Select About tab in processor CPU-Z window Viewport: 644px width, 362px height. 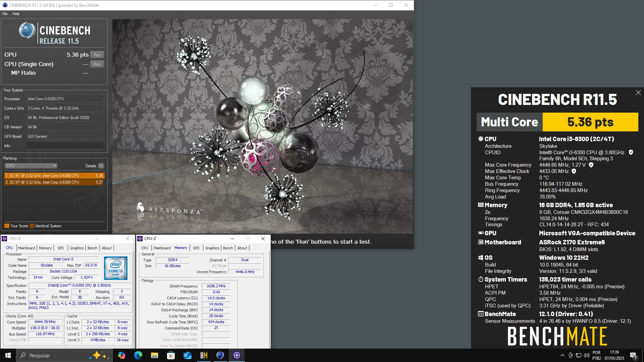pos(107,248)
